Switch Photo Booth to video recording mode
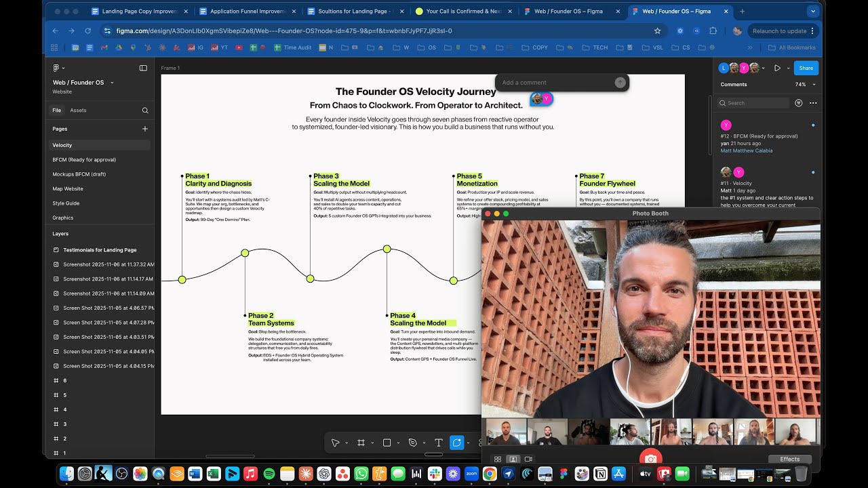Image resolution: width=868 pixels, height=488 pixels. [x=529, y=459]
